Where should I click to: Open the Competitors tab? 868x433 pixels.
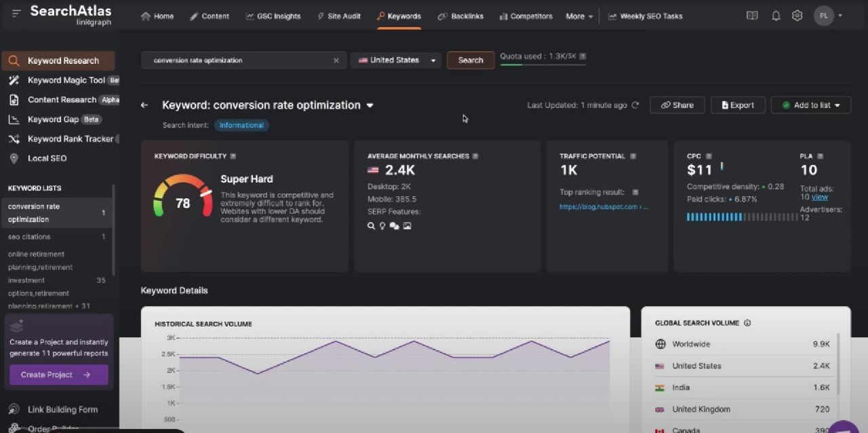526,16
